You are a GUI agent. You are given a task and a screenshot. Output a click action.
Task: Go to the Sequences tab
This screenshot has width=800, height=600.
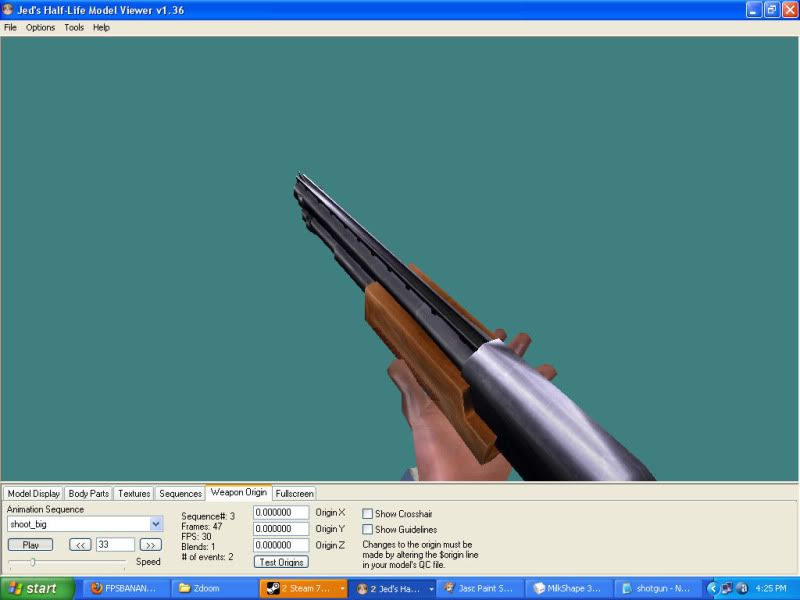(181, 493)
